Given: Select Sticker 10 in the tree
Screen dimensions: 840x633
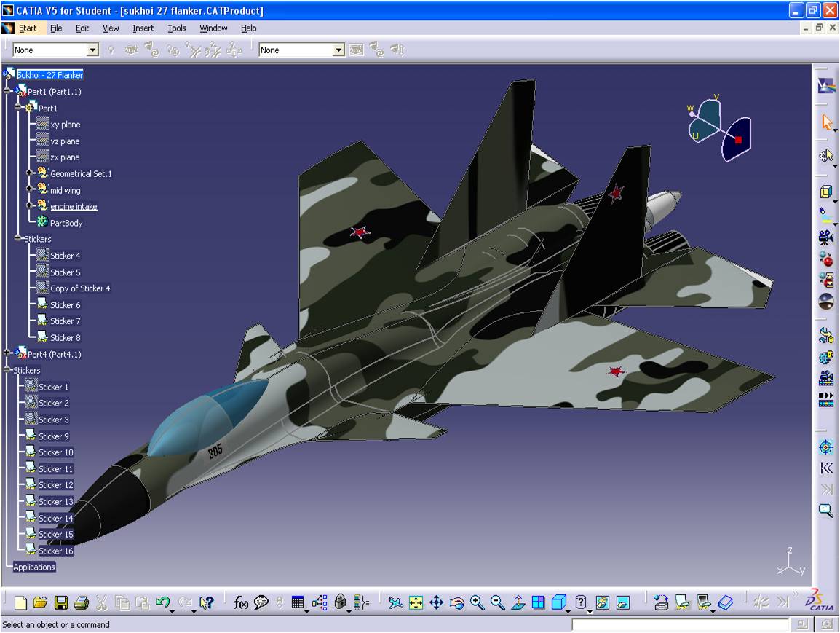Looking at the screenshot, I should 56,452.
